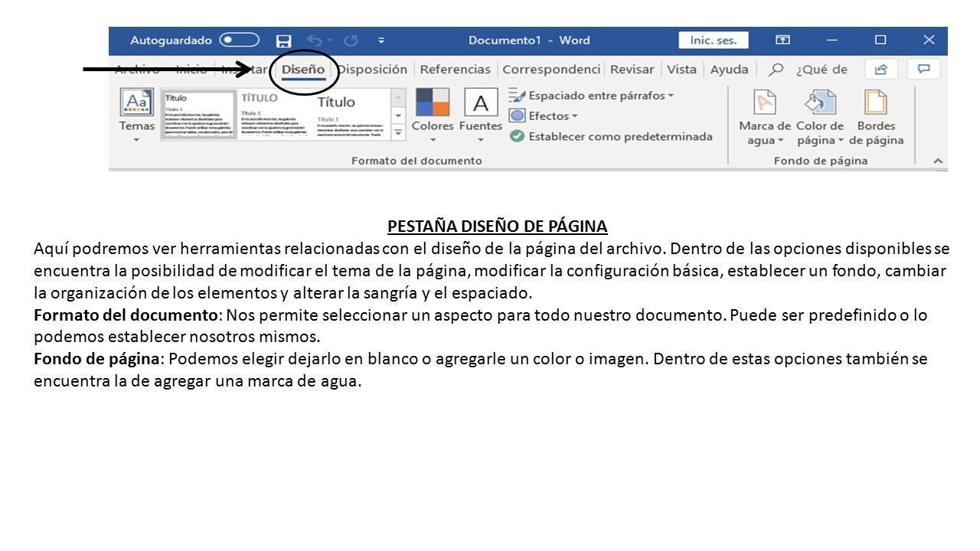Select the third large Título style set
The image size is (980, 551).
(351, 115)
